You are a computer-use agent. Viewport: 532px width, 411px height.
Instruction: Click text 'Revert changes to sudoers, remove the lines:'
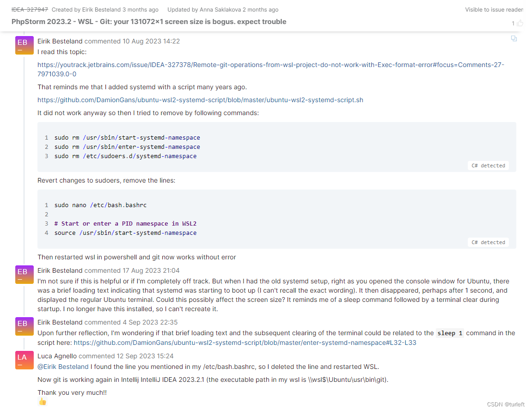pos(106,180)
